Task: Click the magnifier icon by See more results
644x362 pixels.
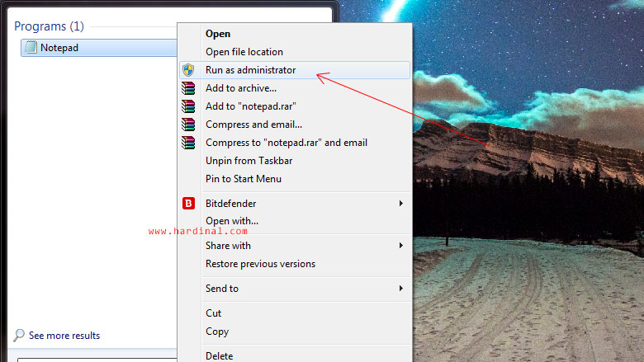Action: coord(19,336)
